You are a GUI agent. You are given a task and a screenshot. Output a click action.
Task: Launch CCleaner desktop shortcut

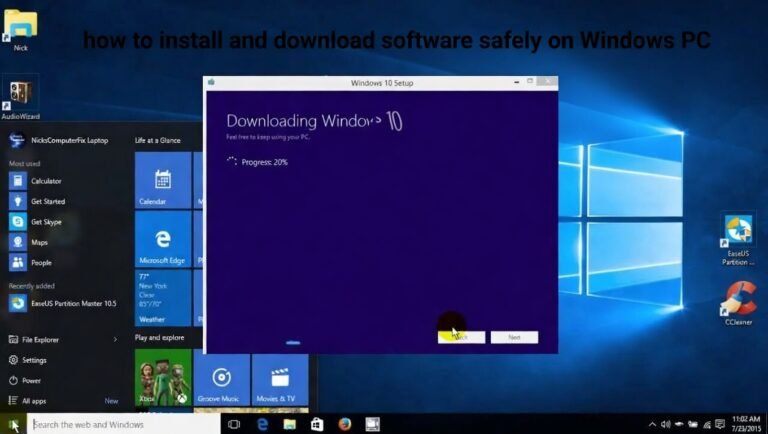[x=738, y=303]
